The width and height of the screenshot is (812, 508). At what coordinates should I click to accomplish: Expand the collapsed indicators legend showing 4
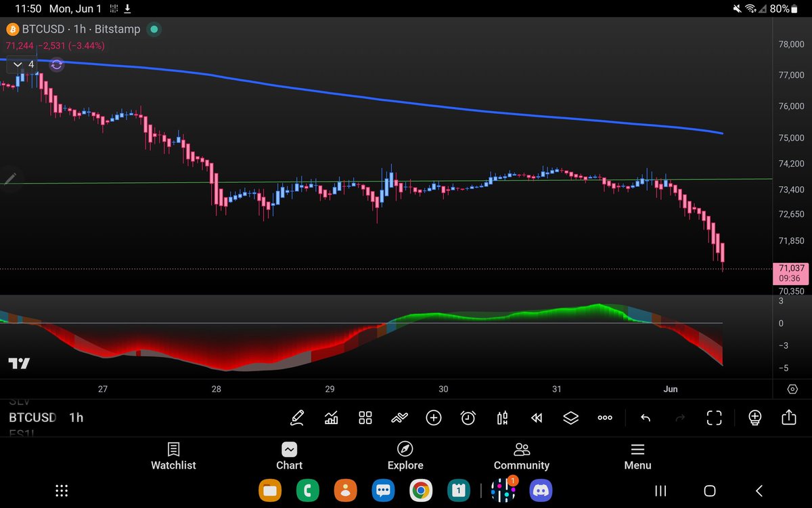(24, 64)
